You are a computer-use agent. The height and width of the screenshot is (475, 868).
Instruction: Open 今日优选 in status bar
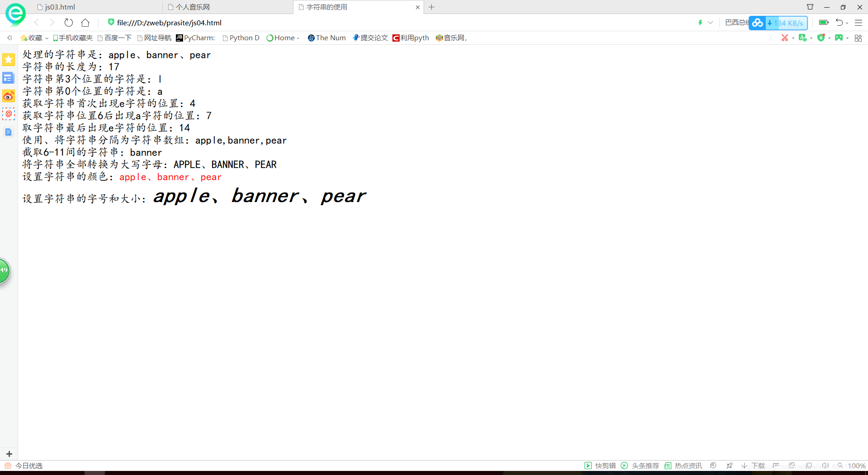[x=24, y=466]
